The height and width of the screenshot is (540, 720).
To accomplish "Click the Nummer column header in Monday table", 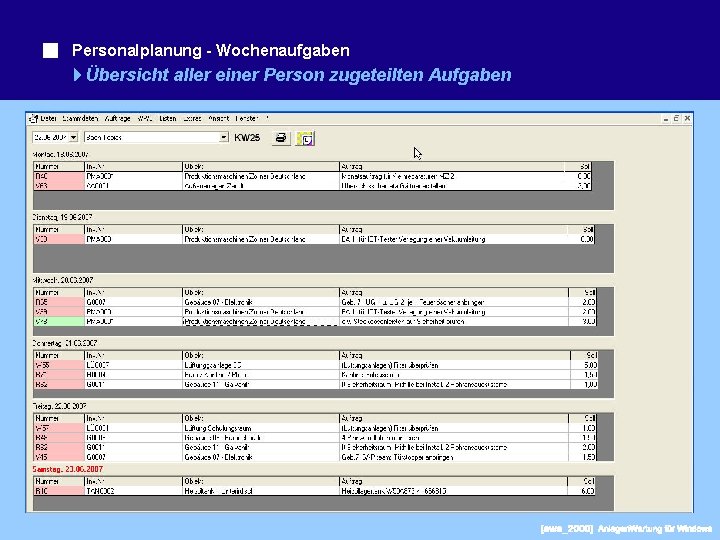I will (59, 166).
